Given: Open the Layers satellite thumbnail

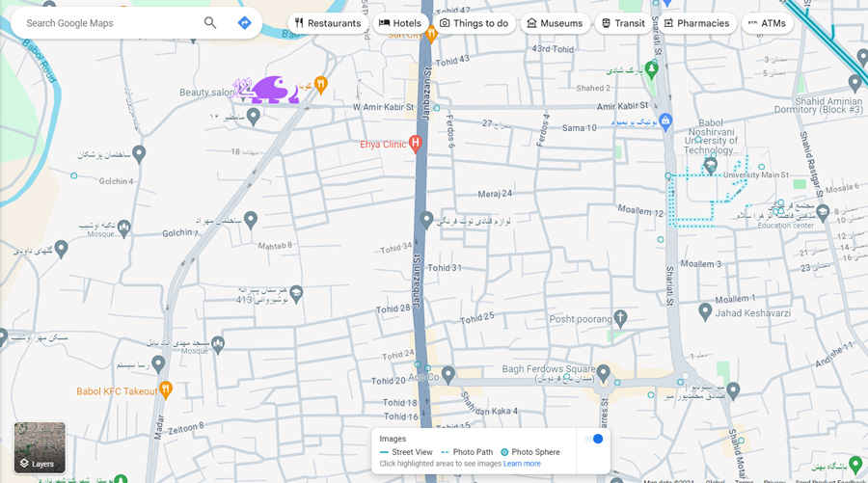Looking at the screenshot, I should click(40, 447).
